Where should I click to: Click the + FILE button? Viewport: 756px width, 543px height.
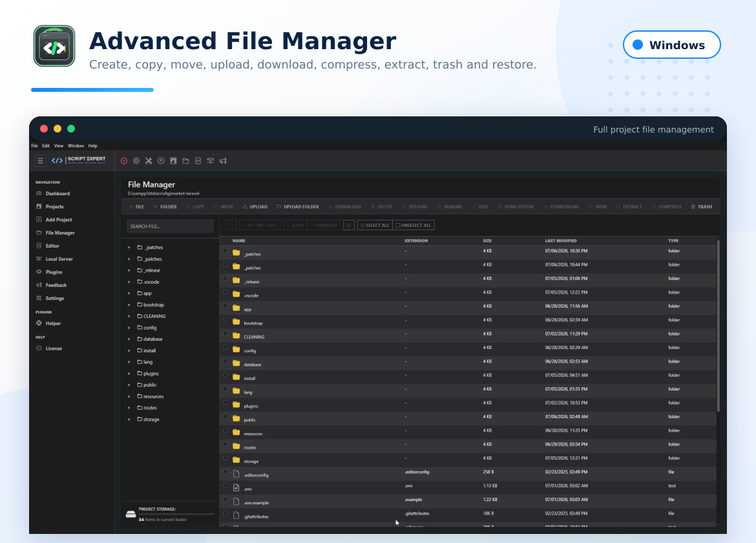click(136, 207)
